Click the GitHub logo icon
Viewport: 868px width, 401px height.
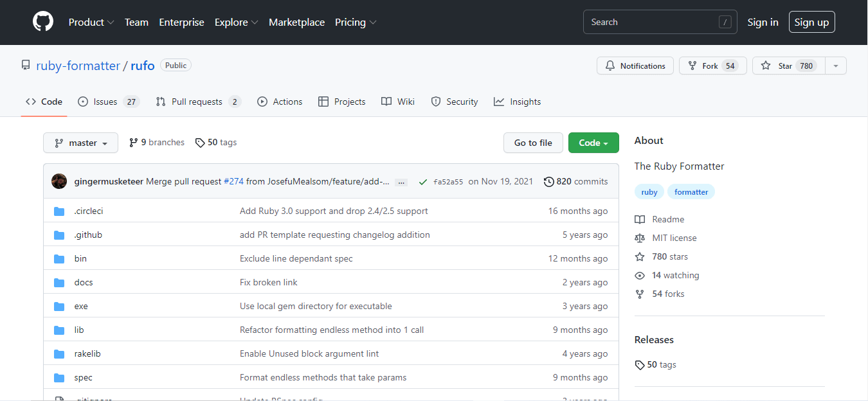point(43,22)
